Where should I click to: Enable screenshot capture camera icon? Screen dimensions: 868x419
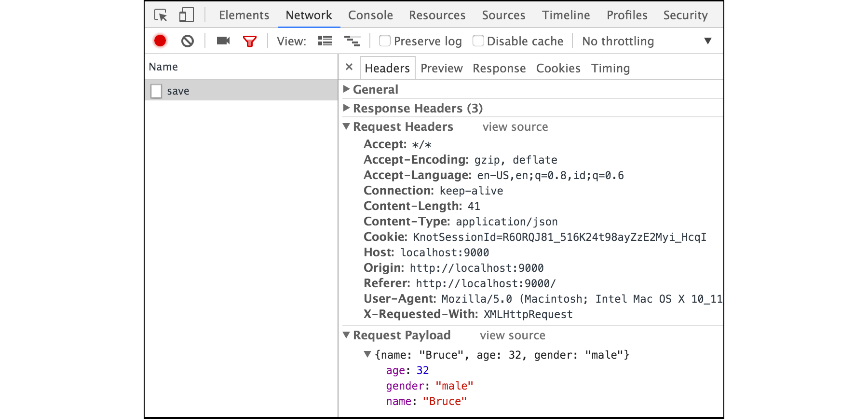coord(223,41)
